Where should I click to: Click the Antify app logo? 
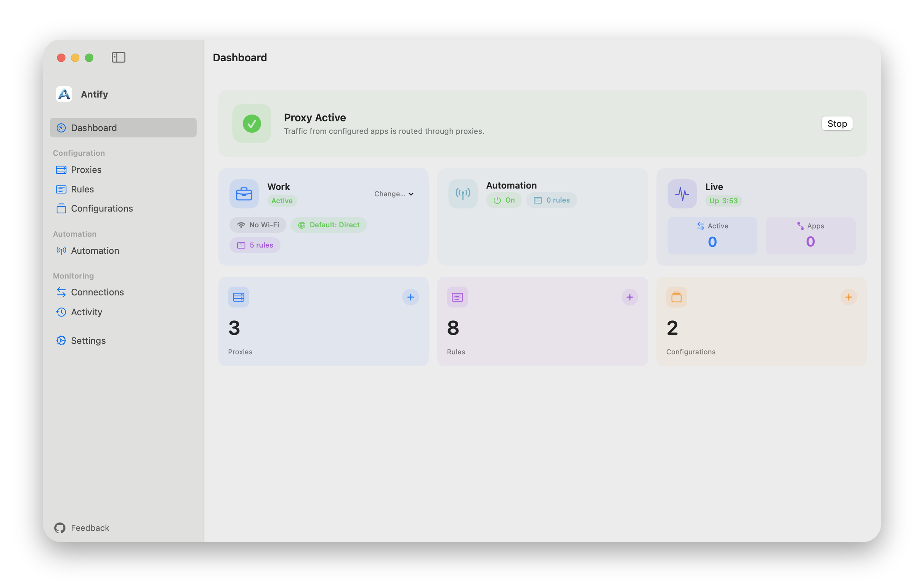point(64,94)
